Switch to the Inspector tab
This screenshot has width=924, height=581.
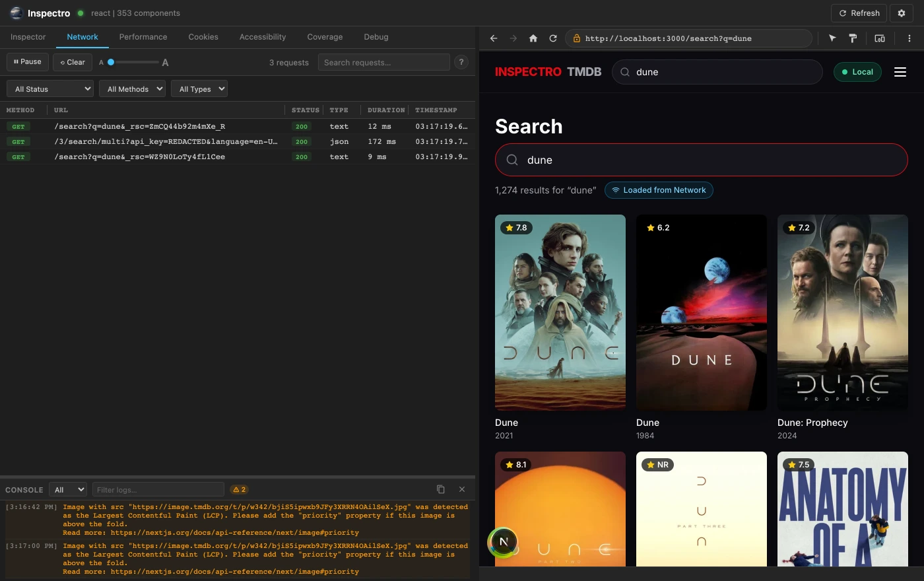coord(28,37)
